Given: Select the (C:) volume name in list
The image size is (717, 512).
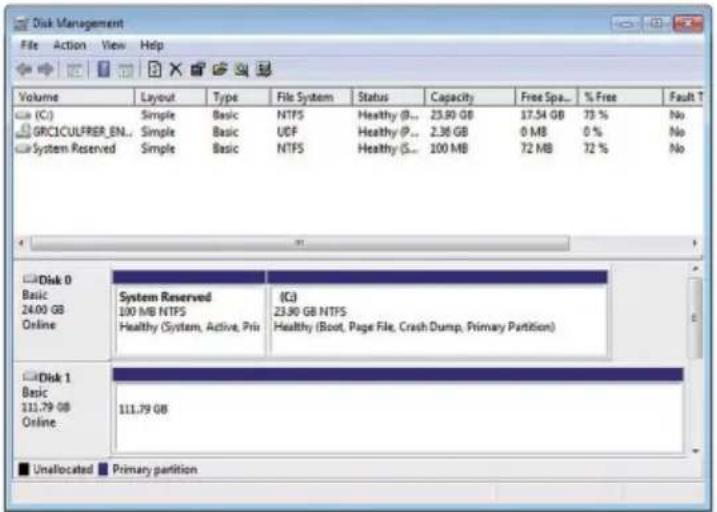Looking at the screenshot, I should pyautogui.click(x=44, y=115).
